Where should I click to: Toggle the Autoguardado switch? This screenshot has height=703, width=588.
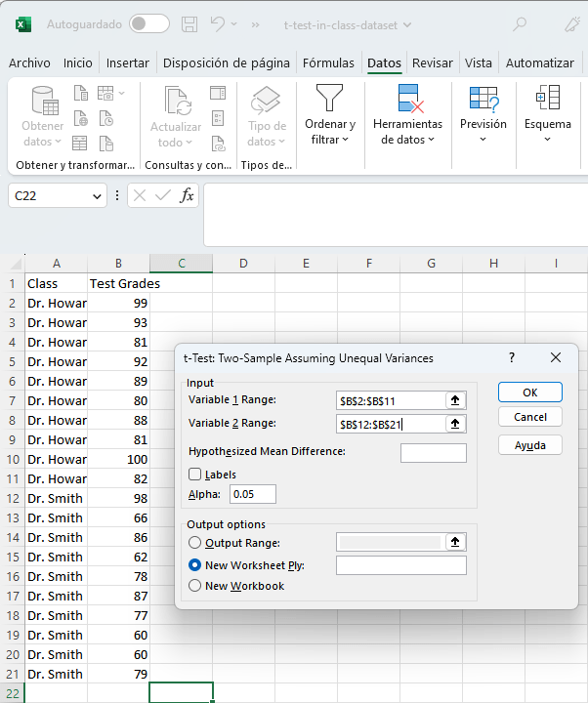point(148,23)
